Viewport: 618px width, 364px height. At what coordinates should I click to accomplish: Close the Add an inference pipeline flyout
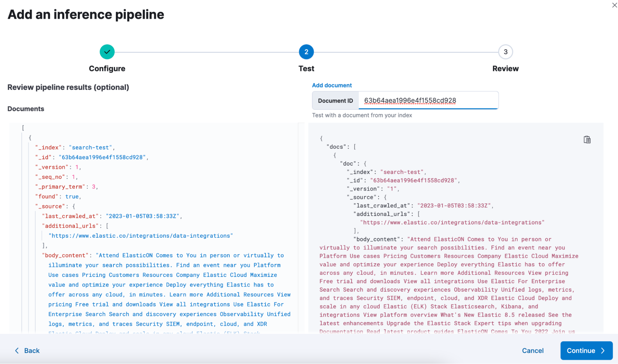pos(614,5)
